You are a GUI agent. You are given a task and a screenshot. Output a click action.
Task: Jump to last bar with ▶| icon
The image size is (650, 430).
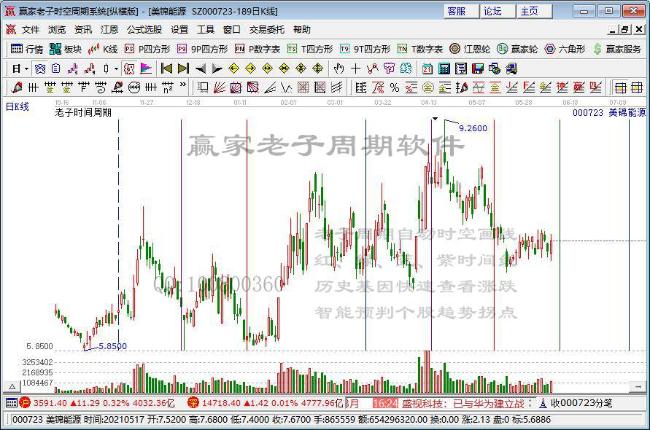[x=183, y=68]
